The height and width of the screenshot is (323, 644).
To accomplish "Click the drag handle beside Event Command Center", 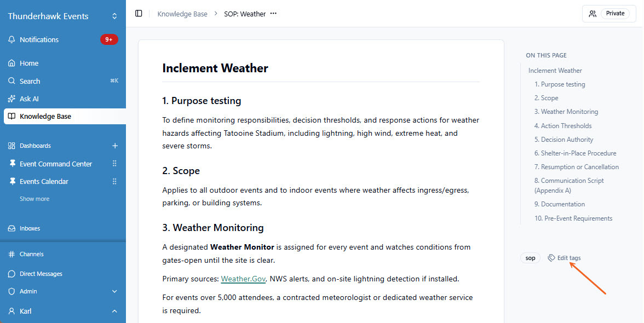I will click(x=114, y=164).
